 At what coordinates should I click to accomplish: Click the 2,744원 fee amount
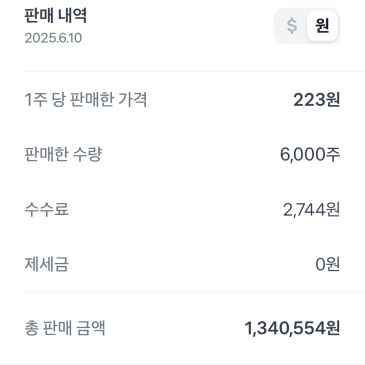[312, 209]
